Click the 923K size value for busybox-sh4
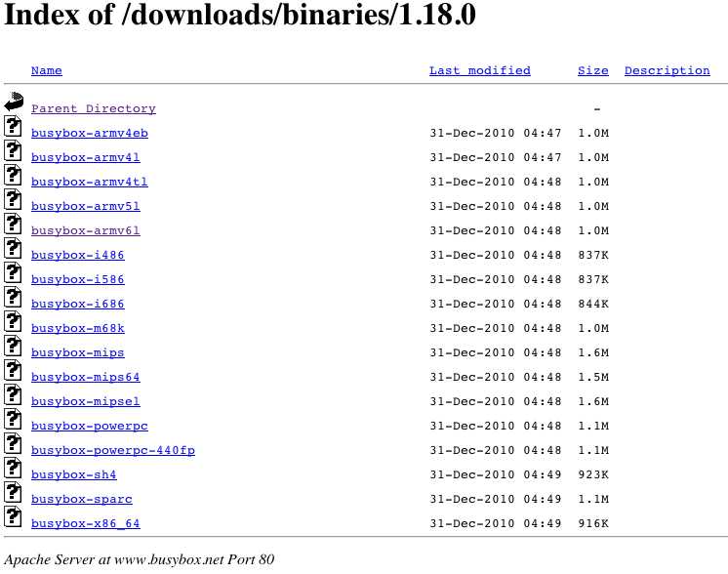728x574 pixels. tap(593, 474)
